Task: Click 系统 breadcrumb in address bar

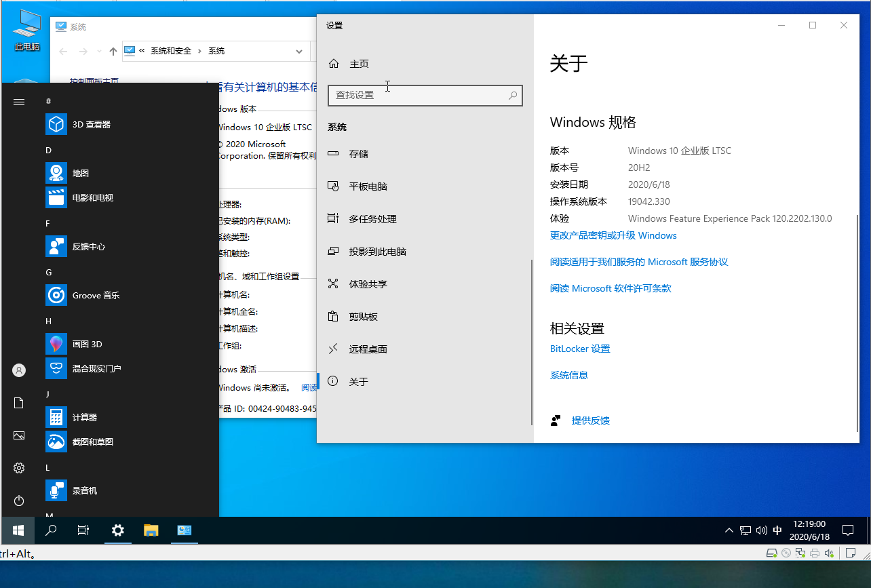Action: pyautogui.click(x=216, y=52)
